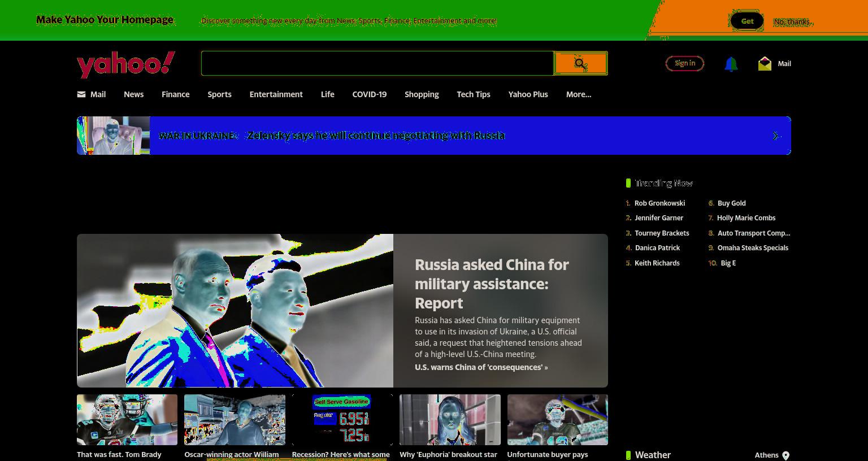The height and width of the screenshot is (461, 868).
Task: Click inside the Yahoo search box
Action: (x=377, y=63)
